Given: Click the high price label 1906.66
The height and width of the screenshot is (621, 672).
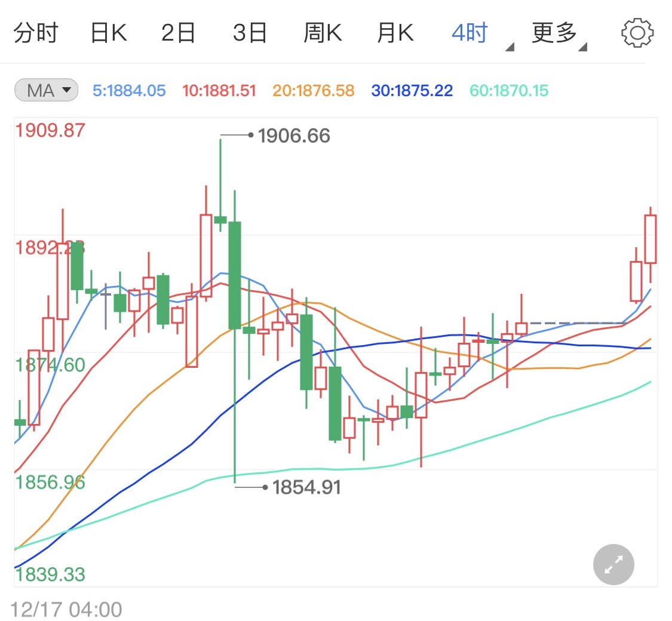Looking at the screenshot, I should click(294, 136).
